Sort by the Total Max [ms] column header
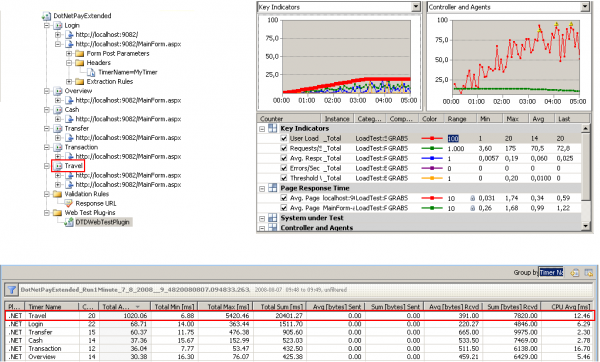The height and width of the screenshot is (362, 600). pos(225,307)
